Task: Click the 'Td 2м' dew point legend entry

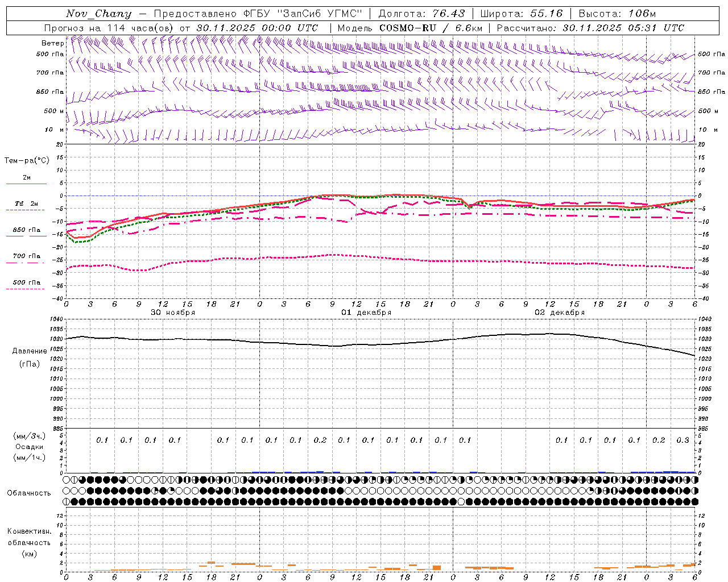Action: [x=27, y=203]
